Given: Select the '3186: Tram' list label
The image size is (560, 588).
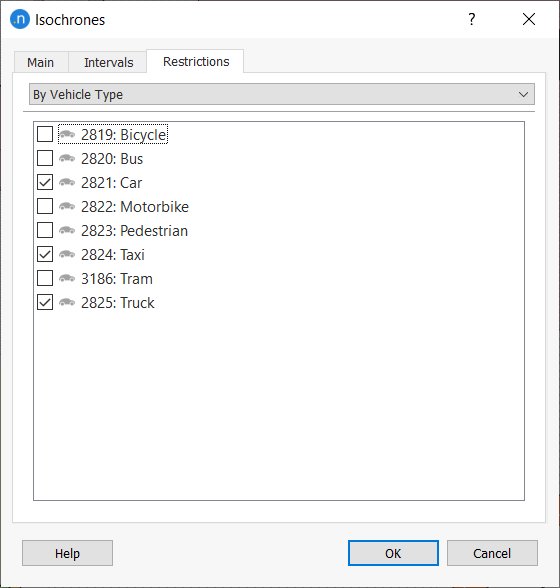Looking at the screenshot, I should [x=117, y=279].
